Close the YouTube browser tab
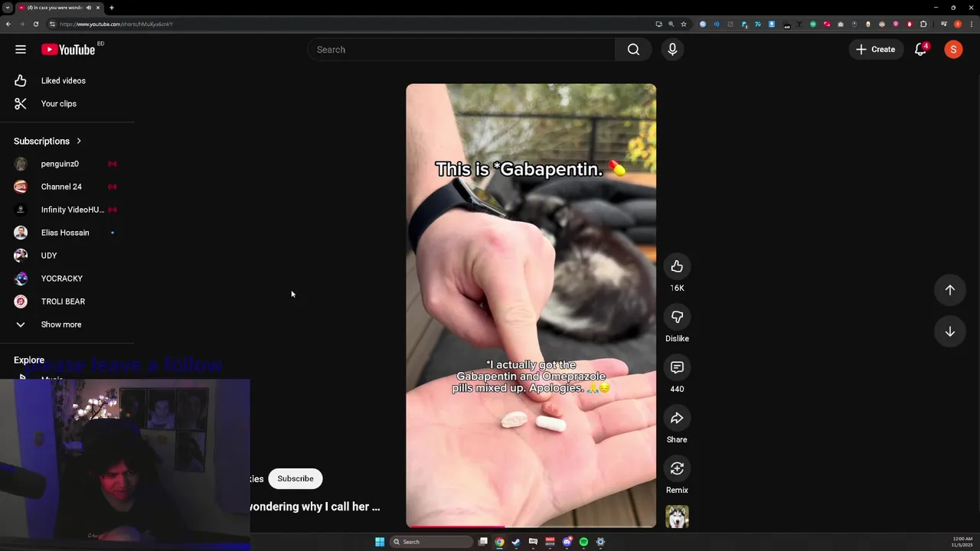The image size is (980, 551). click(x=98, y=8)
